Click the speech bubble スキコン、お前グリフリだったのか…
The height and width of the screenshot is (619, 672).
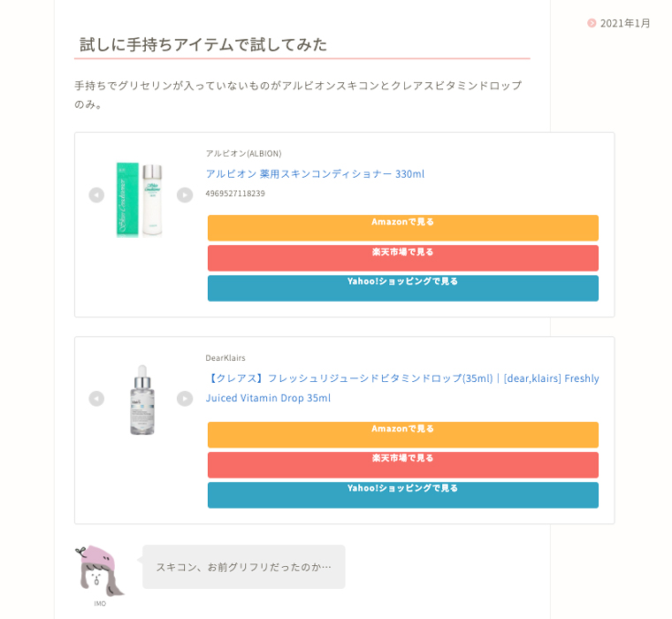coord(243,567)
